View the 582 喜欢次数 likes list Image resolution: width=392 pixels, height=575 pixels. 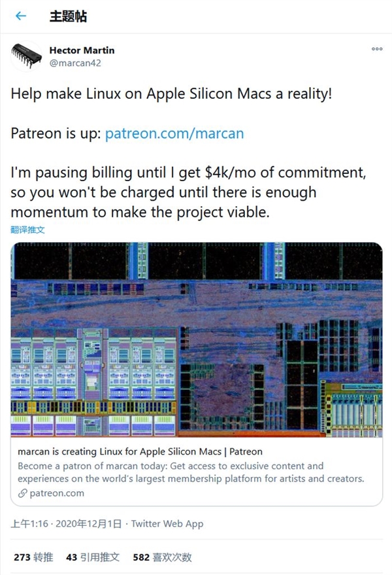click(x=162, y=557)
